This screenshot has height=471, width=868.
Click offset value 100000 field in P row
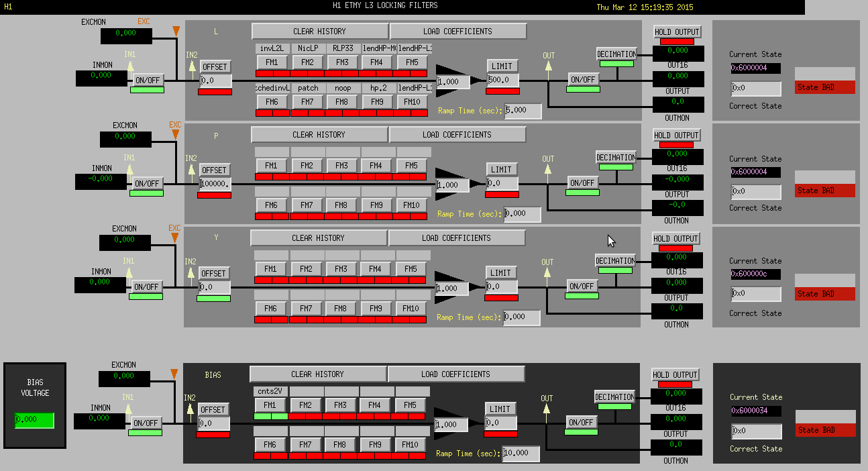click(x=215, y=184)
